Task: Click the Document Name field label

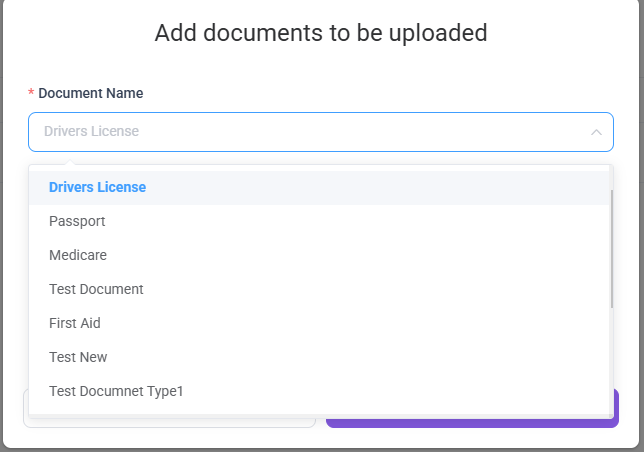Action: [x=90, y=93]
